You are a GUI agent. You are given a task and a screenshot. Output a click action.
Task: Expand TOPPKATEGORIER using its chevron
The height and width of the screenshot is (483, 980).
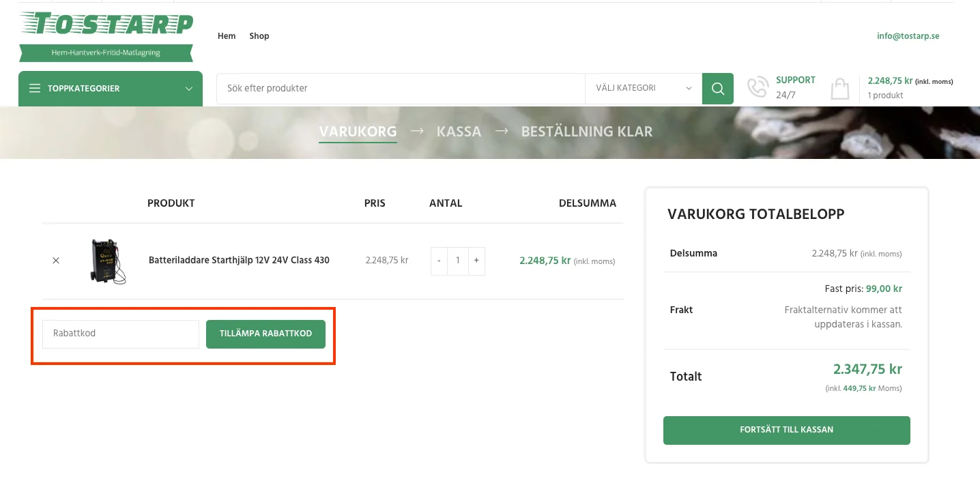coord(188,89)
